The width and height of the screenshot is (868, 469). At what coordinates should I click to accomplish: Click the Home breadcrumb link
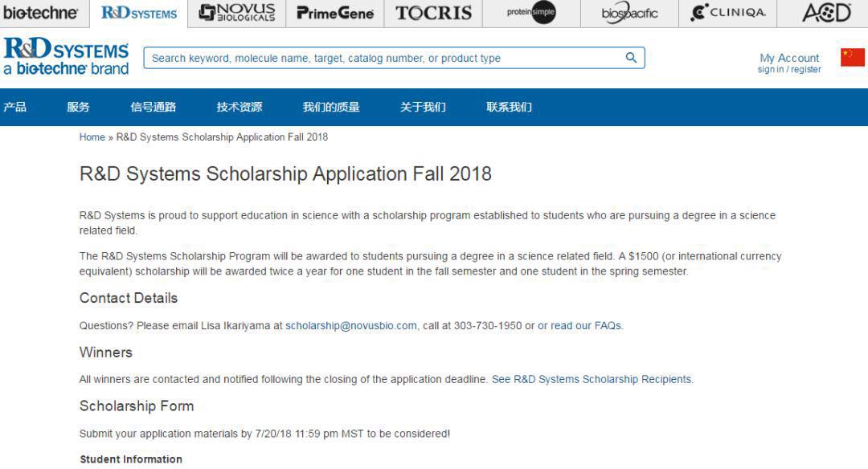click(92, 137)
